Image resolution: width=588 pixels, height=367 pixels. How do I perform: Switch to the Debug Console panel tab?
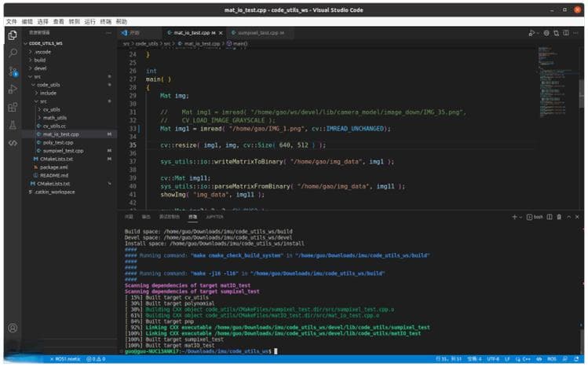(x=170, y=217)
